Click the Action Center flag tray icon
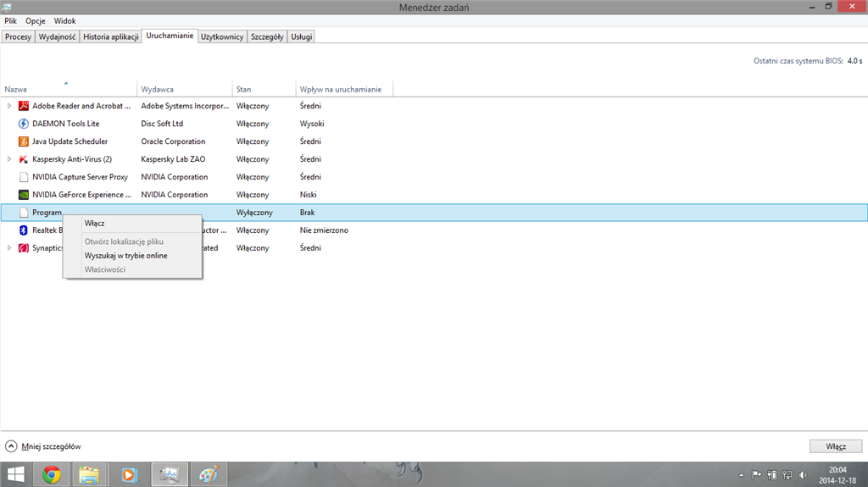This screenshot has height=487, width=868. [756, 475]
